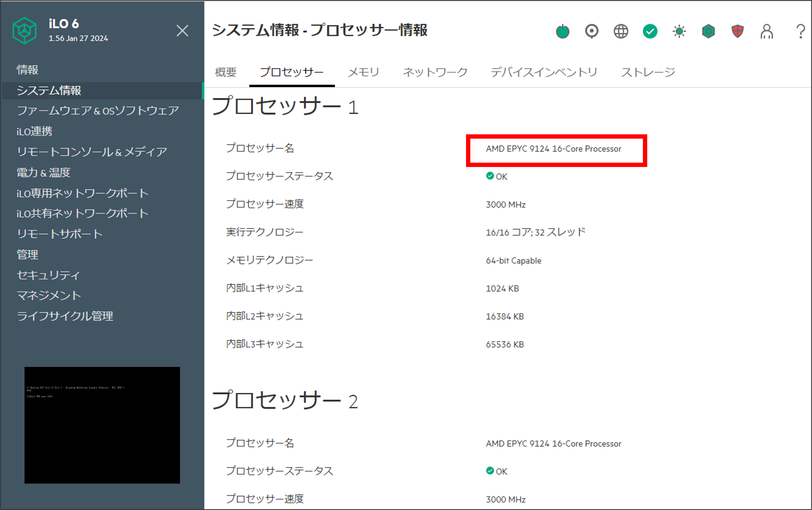Click the green hexagon agentless status icon
This screenshot has height=510, width=812.
708,31
